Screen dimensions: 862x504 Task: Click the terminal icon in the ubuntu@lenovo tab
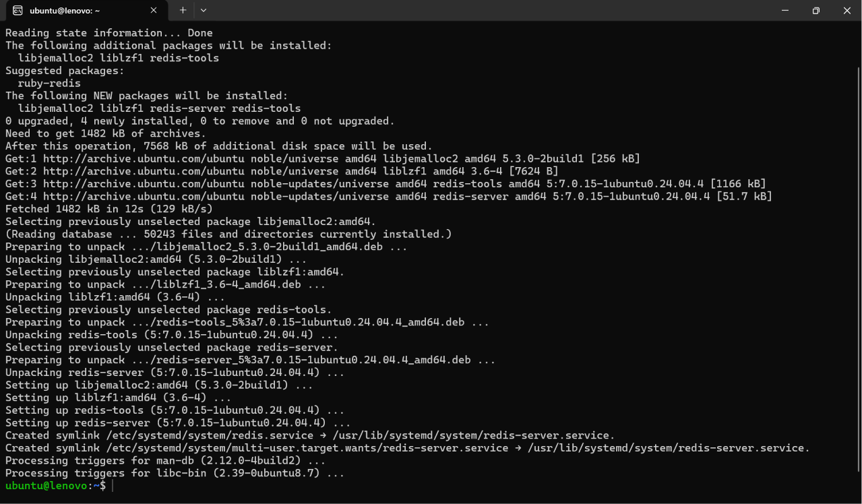(x=18, y=11)
